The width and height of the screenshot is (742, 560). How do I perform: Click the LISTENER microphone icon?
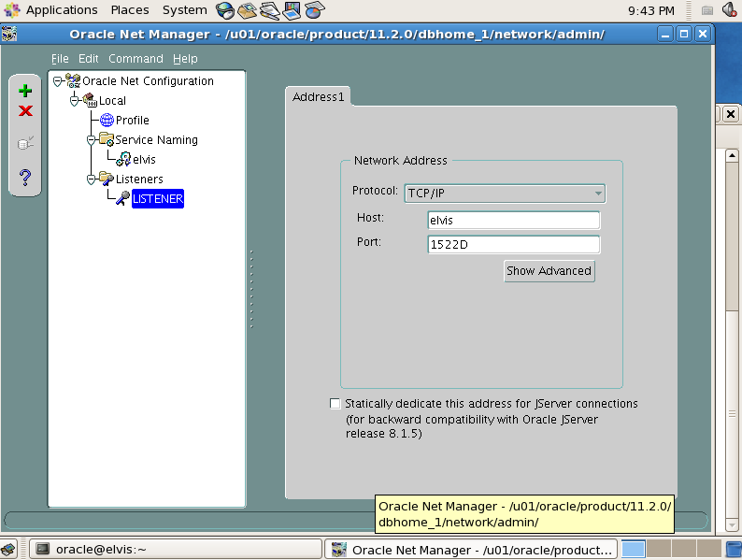123,198
